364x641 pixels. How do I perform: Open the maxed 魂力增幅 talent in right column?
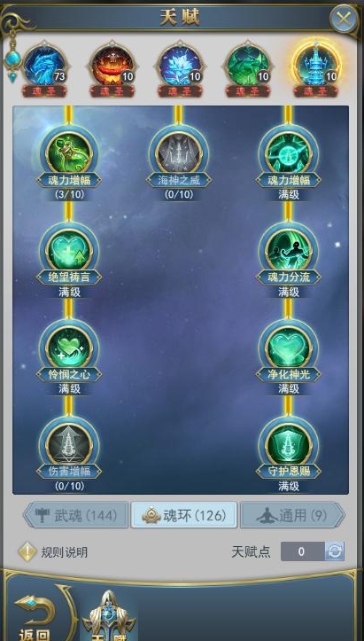[289, 153]
